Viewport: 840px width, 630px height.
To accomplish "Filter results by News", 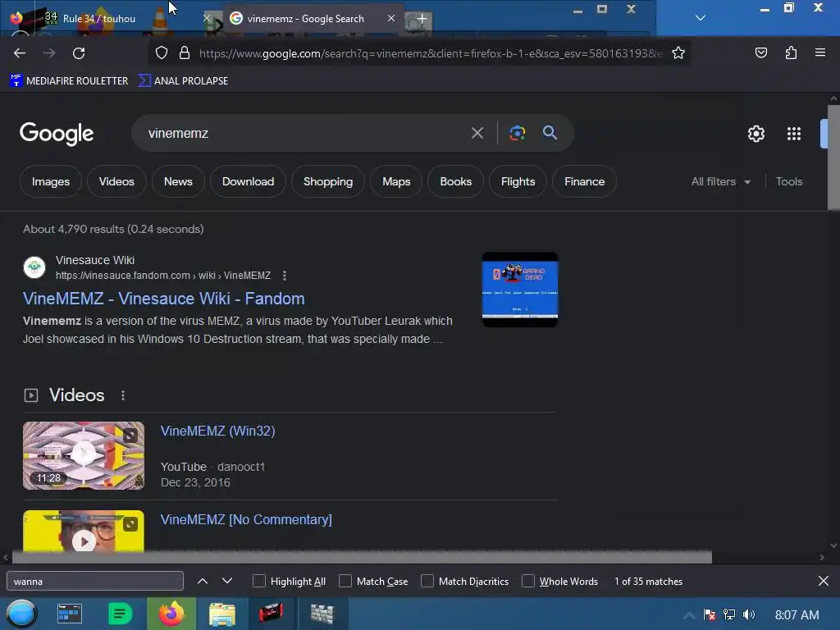I will [x=178, y=181].
